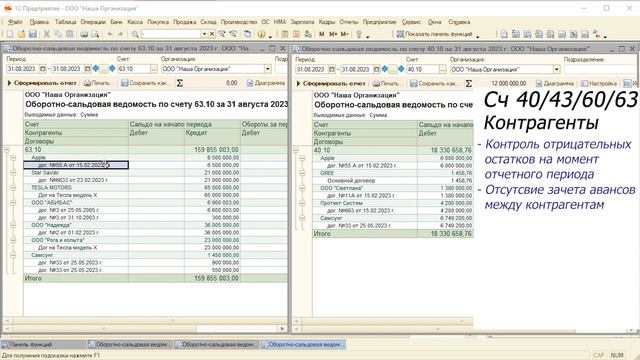Click the NUM indicator in status bar
Image resolution: width=640 pixels, height=360 pixels.
617,356
